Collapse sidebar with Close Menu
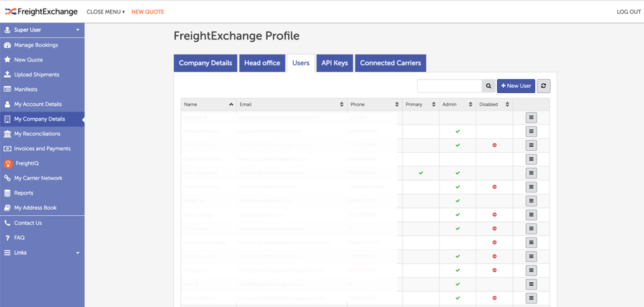The height and width of the screenshot is (307, 644). tap(105, 12)
